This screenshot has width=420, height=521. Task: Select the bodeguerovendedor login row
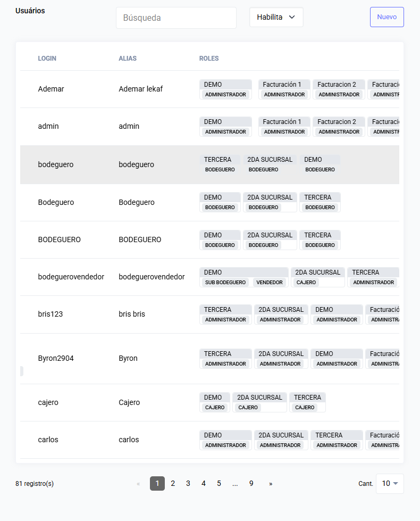(x=209, y=277)
